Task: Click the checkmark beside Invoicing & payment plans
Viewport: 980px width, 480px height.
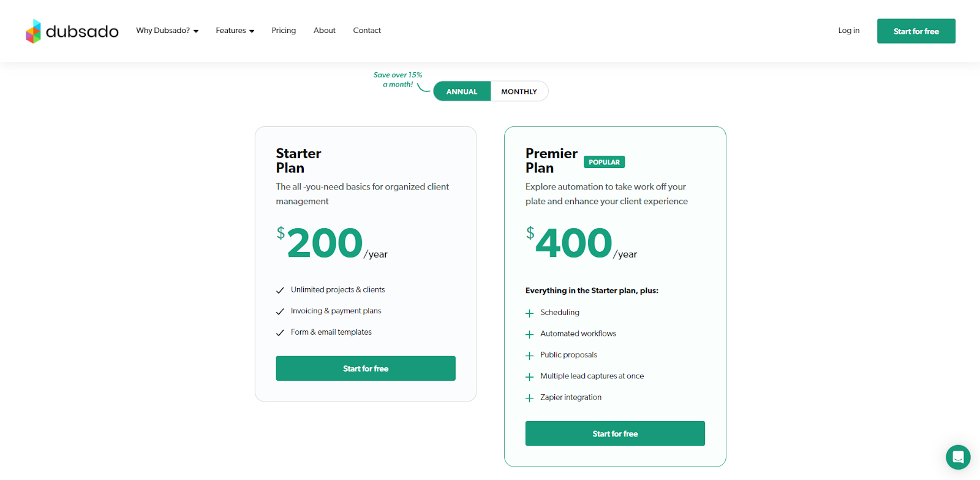Action: click(280, 311)
